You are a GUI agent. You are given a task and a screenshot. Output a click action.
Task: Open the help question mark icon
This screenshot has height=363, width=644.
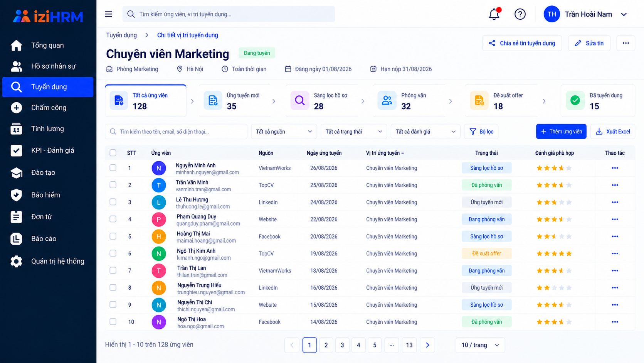click(520, 14)
